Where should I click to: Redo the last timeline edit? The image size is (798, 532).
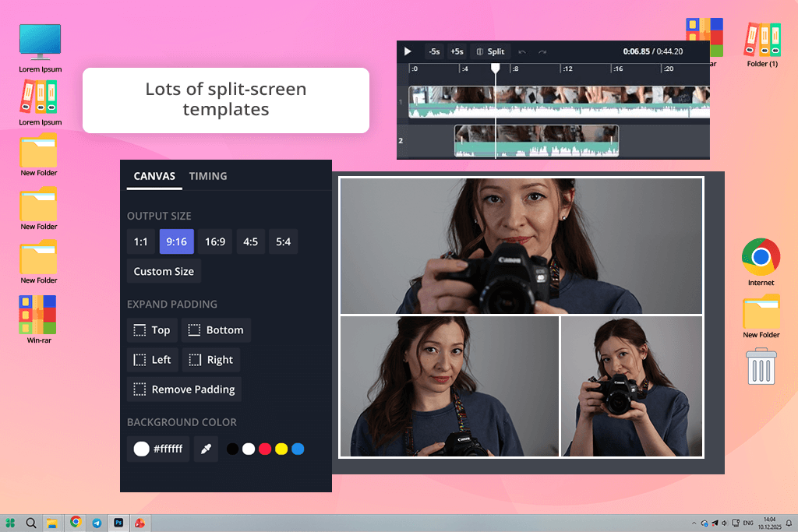pyautogui.click(x=542, y=52)
